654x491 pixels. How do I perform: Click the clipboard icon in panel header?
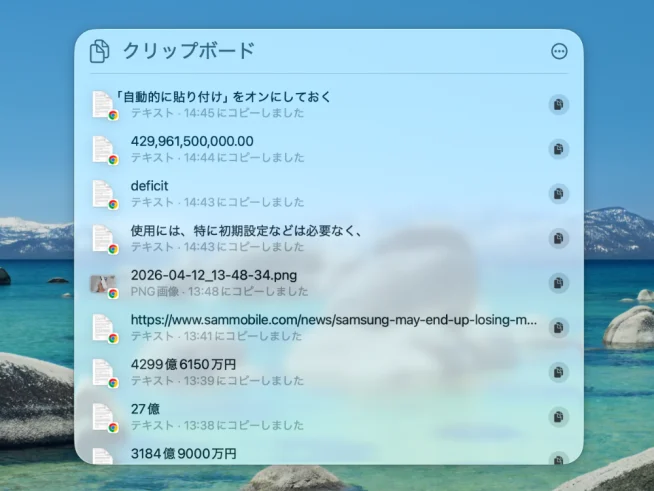point(100,52)
